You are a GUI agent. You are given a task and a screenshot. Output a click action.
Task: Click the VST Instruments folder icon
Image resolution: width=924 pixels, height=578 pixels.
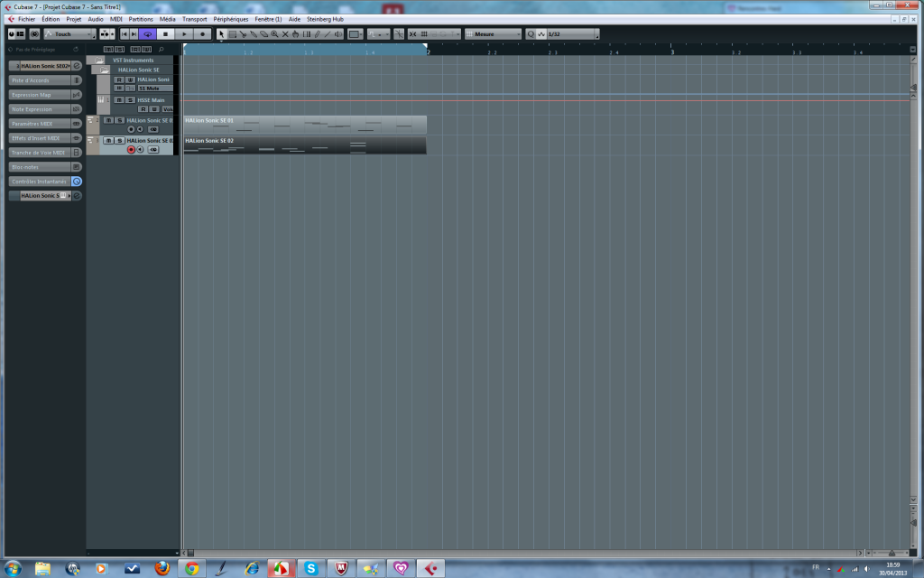point(99,60)
